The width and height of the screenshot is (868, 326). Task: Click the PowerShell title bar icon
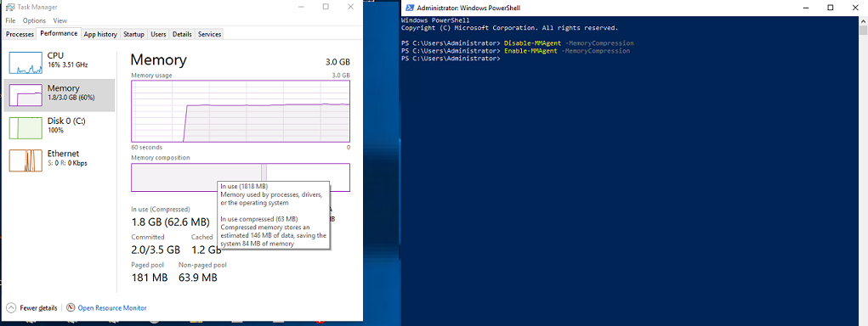(x=409, y=8)
